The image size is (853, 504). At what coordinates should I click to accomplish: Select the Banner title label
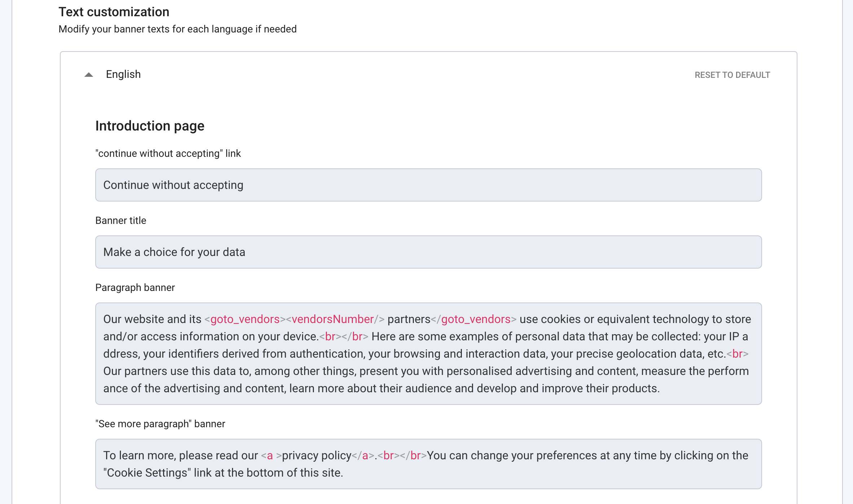pos(121,220)
